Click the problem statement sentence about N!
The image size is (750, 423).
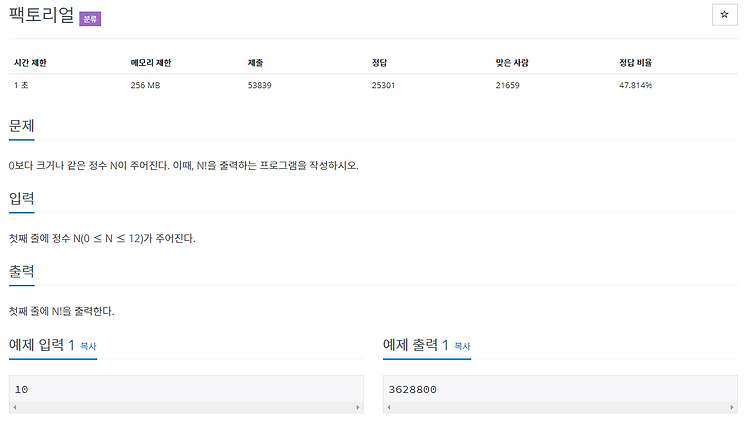[x=184, y=166]
